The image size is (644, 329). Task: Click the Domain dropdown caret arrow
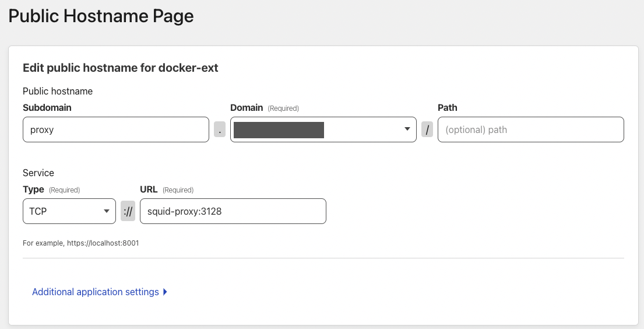tap(407, 129)
